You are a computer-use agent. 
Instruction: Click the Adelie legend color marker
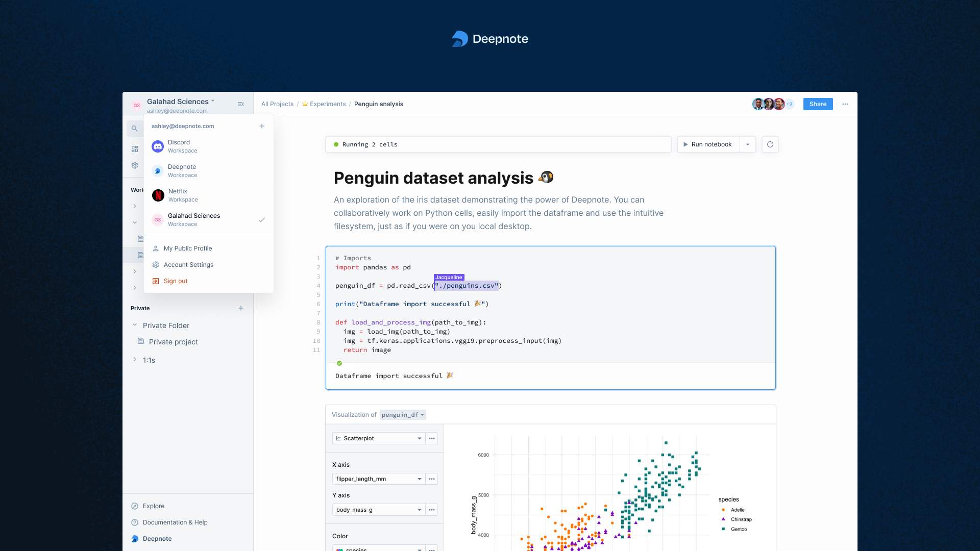(x=723, y=510)
